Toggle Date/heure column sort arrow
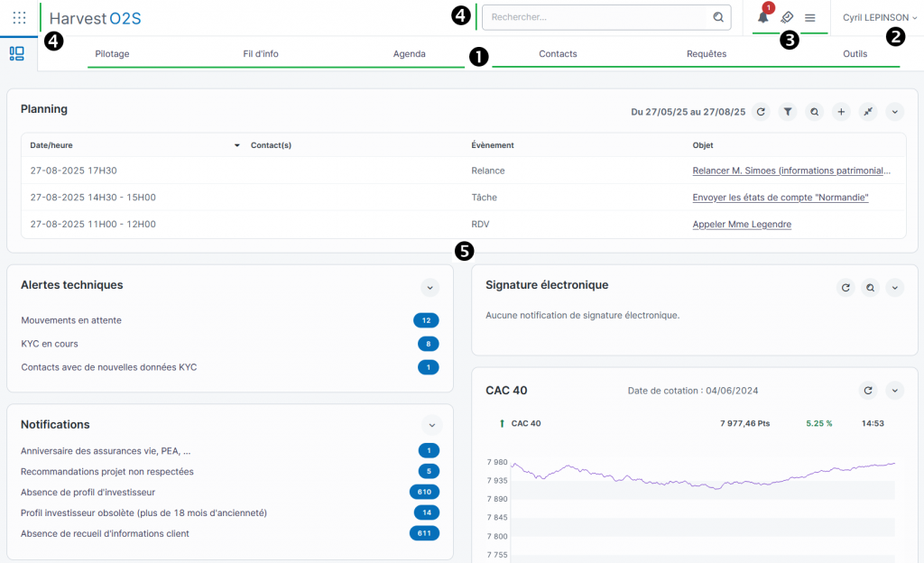 [x=237, y=145]
